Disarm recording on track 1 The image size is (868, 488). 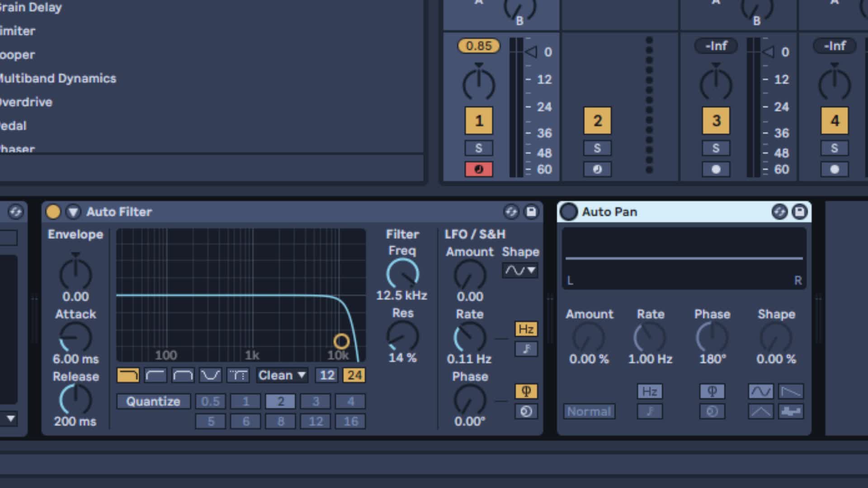pyautogui.click(x=478, y=169)
